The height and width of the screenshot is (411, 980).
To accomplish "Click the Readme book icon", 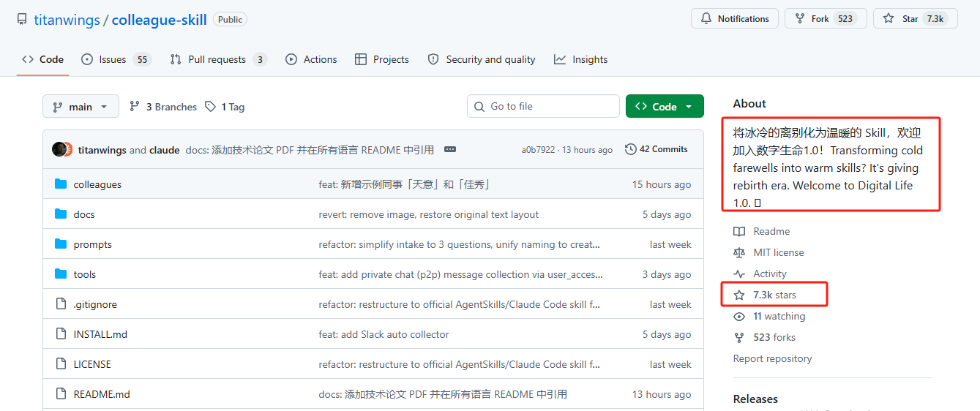I will [739, 231].
